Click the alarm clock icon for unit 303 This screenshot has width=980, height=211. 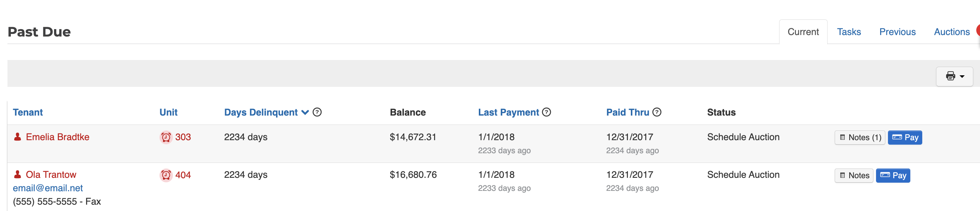166,137
